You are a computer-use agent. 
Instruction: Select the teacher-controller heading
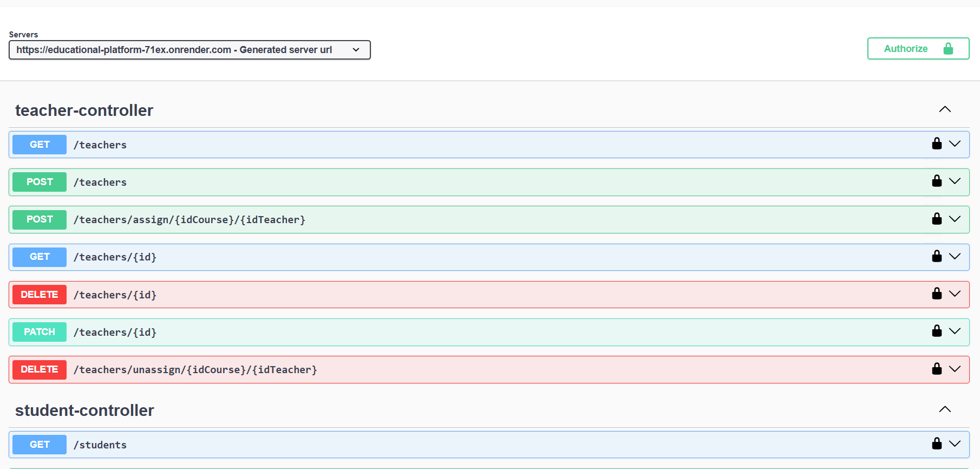coord(84,110)
